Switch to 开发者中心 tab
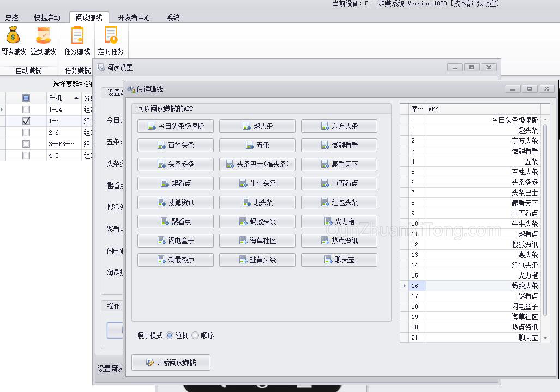 coord(134,17)
